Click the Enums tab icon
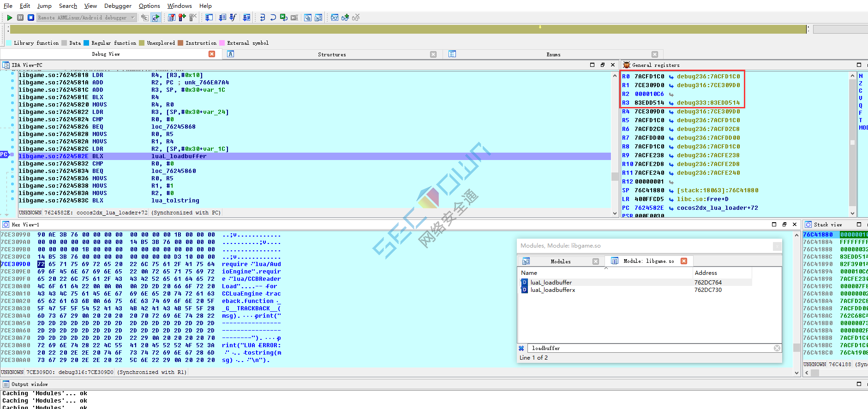This screenshot has height=409, width=868. (x=452, y=54)
